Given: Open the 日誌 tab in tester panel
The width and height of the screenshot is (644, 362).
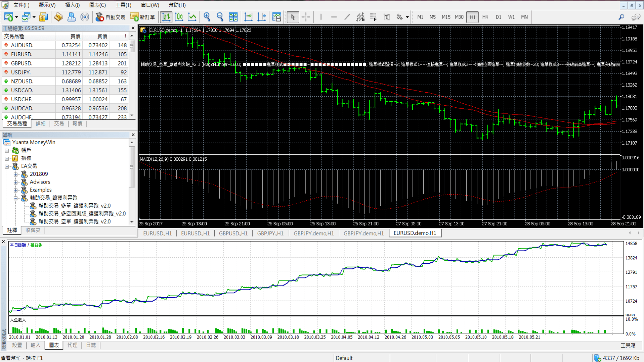Looking at the screenshot, I should tap(91, 345).
